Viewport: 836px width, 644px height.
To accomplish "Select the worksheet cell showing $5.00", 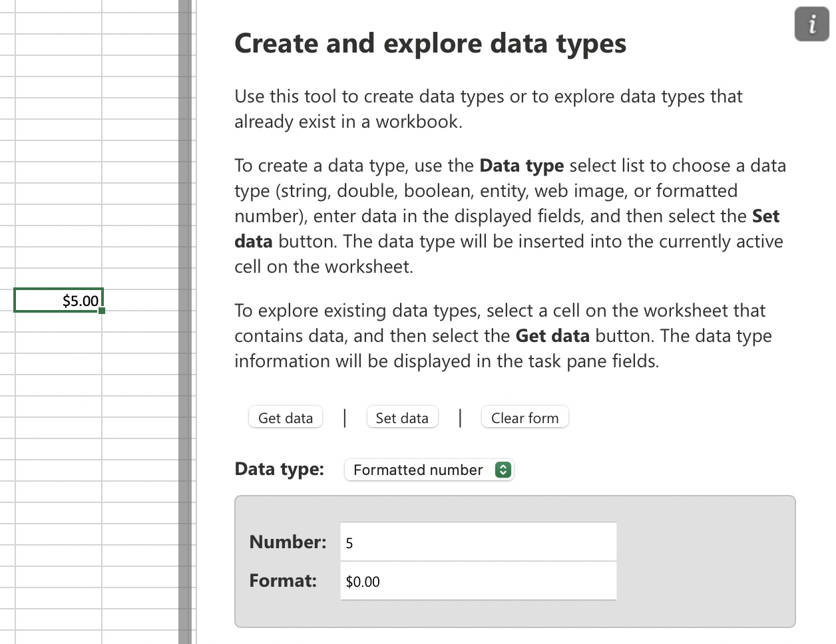I will [59, 301].
